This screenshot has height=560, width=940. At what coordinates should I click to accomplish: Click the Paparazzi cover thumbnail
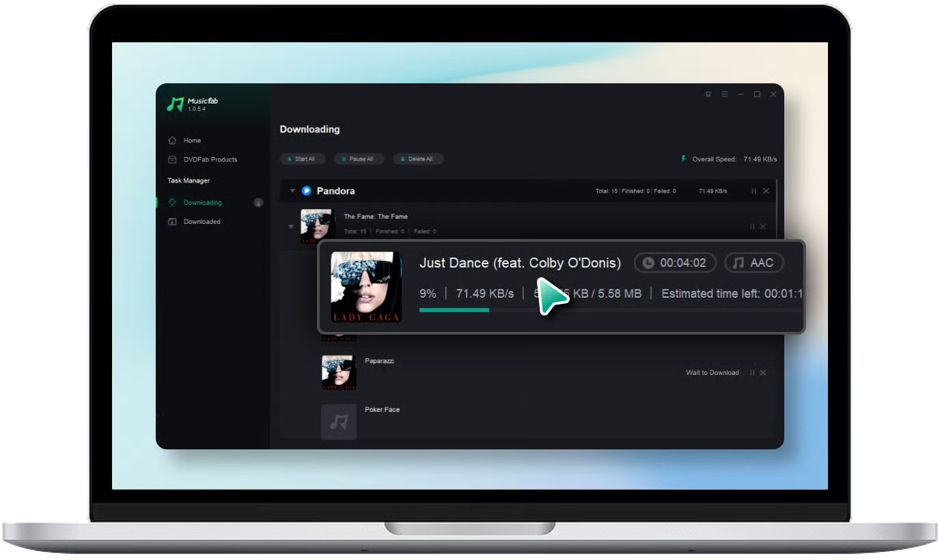point(338,372)
